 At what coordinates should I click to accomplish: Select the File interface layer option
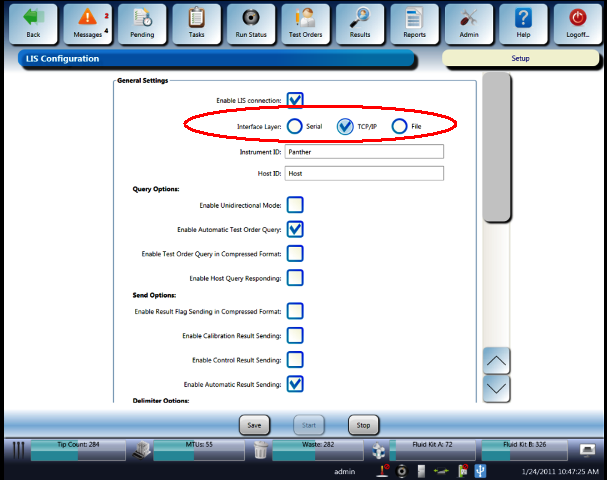click(x=400, y=126)
